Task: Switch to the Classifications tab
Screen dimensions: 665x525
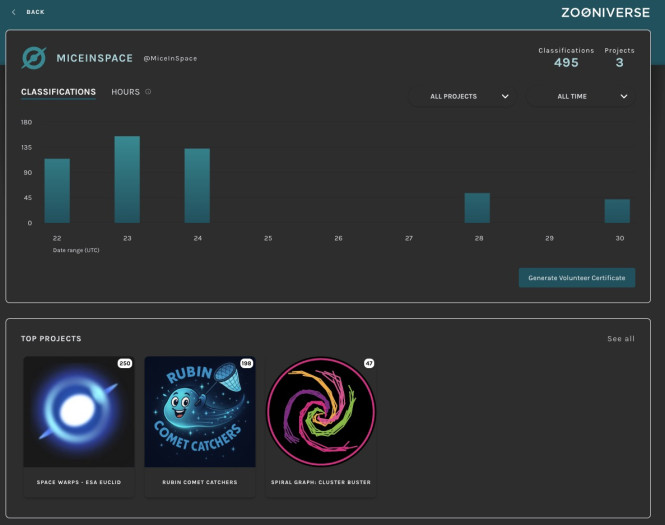Action: (59, 92)
